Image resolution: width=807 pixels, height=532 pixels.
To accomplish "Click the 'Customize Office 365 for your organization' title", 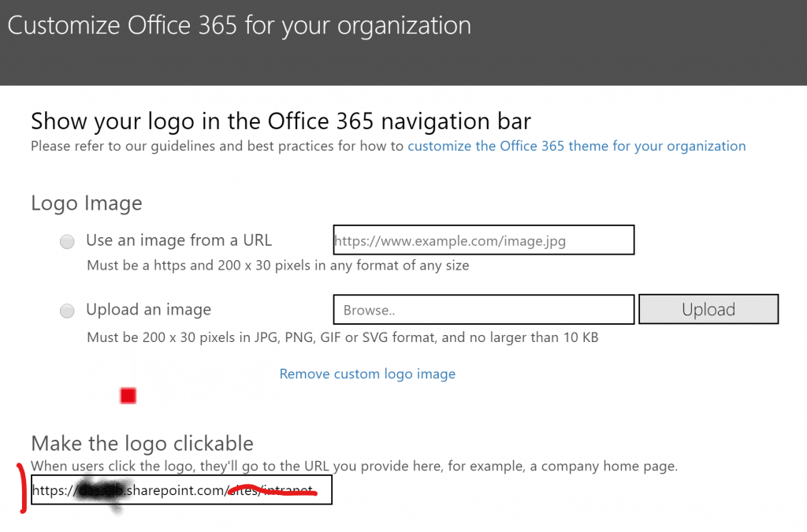I will point(240,26).
